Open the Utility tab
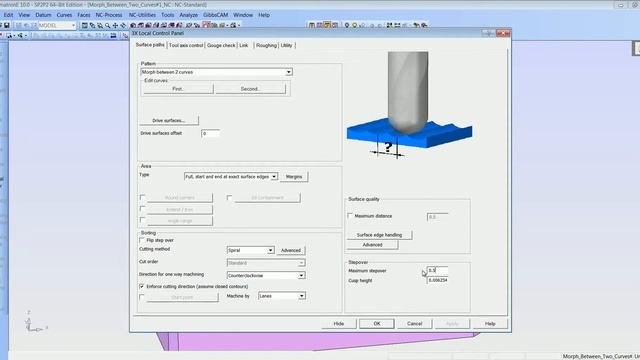Viewport: 640px width, 360px height. [x=287, y=45]
